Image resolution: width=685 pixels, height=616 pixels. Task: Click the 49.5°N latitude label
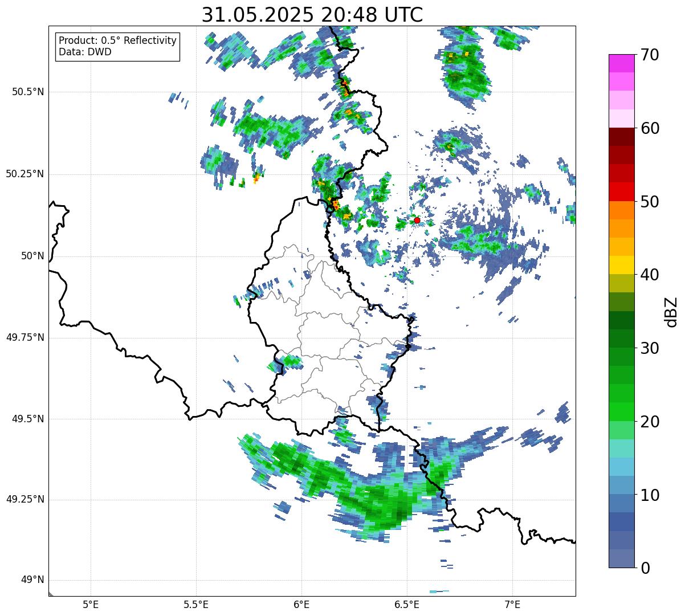(x=27, y=419)
